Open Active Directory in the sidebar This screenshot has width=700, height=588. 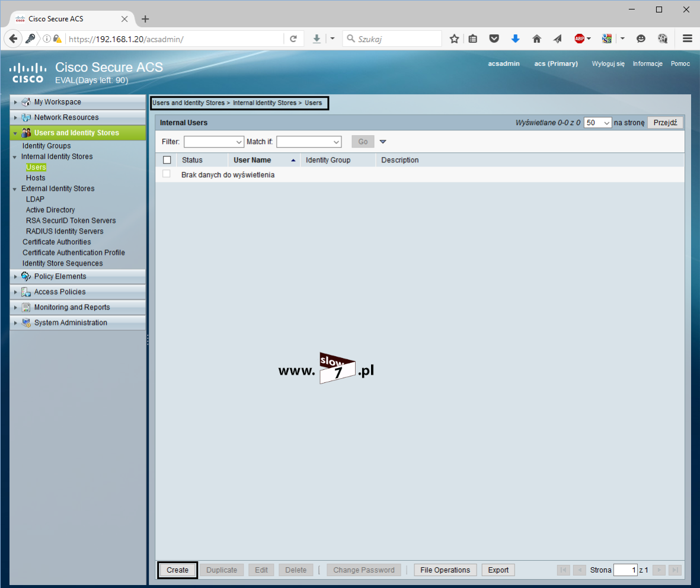click(x=50, y=210)
